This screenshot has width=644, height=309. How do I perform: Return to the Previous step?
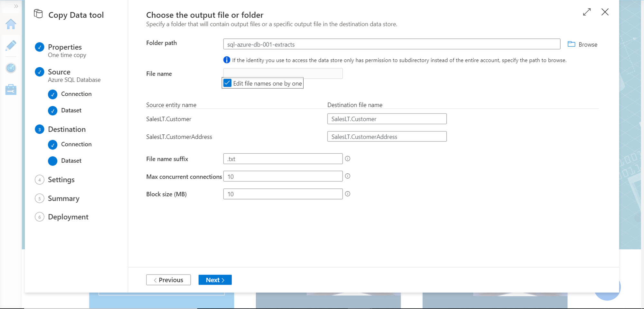coord(168,280)
